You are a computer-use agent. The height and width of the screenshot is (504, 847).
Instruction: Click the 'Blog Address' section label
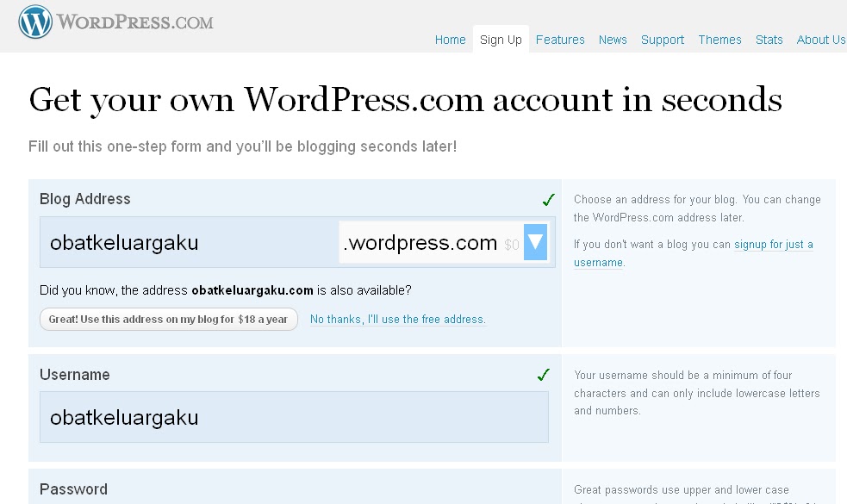[x=84, y=199]
